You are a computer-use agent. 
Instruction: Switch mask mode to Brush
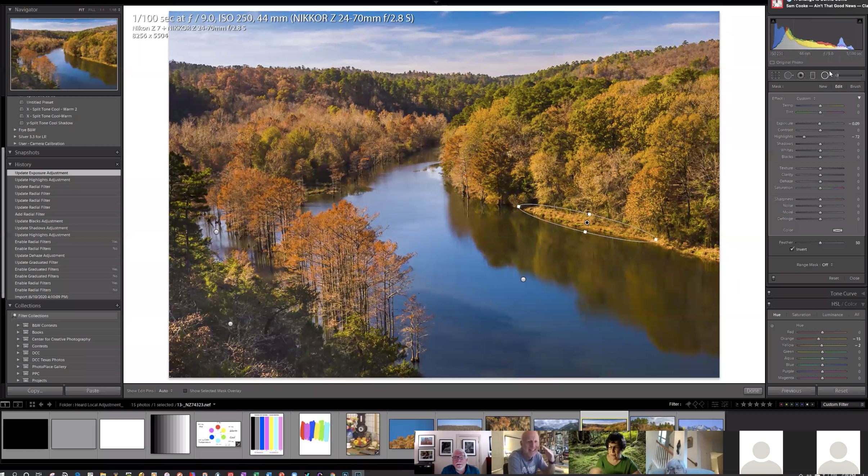click(855, 86)
